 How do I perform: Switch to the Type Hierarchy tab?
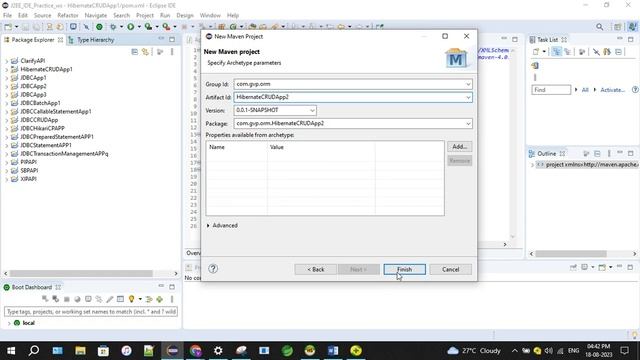pos(91,40)
